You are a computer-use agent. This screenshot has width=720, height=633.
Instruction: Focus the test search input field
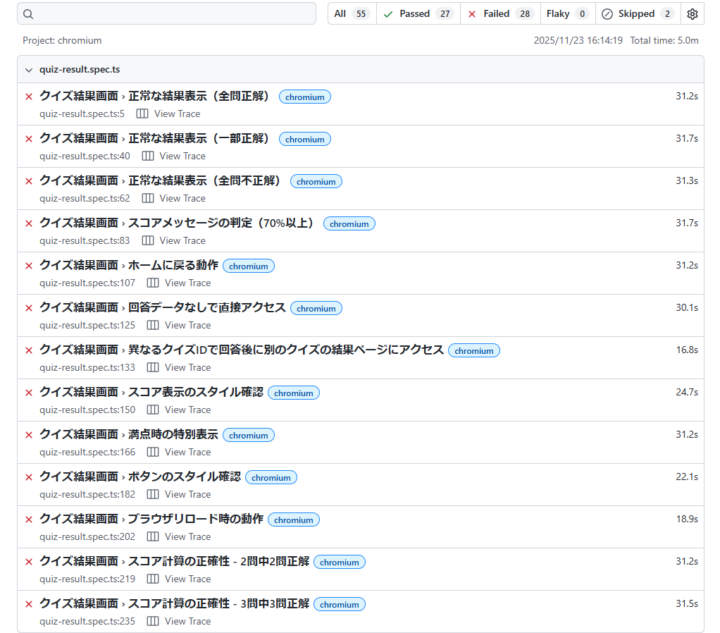click(x=170, y=15)
